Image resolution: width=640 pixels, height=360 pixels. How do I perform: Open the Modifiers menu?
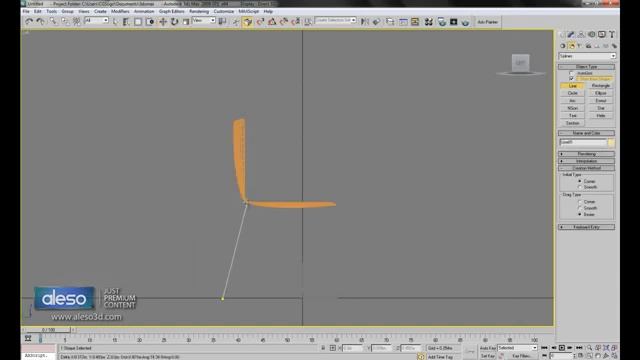120,11
